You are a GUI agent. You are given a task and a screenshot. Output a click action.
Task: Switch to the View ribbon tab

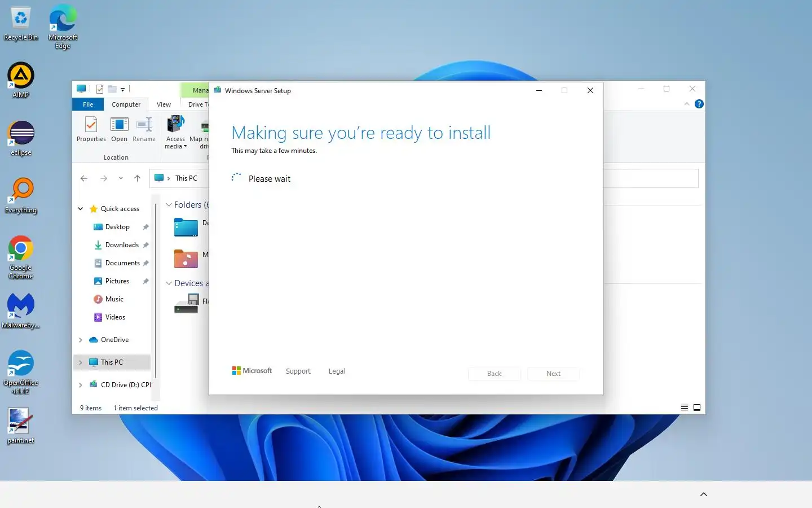164,104
